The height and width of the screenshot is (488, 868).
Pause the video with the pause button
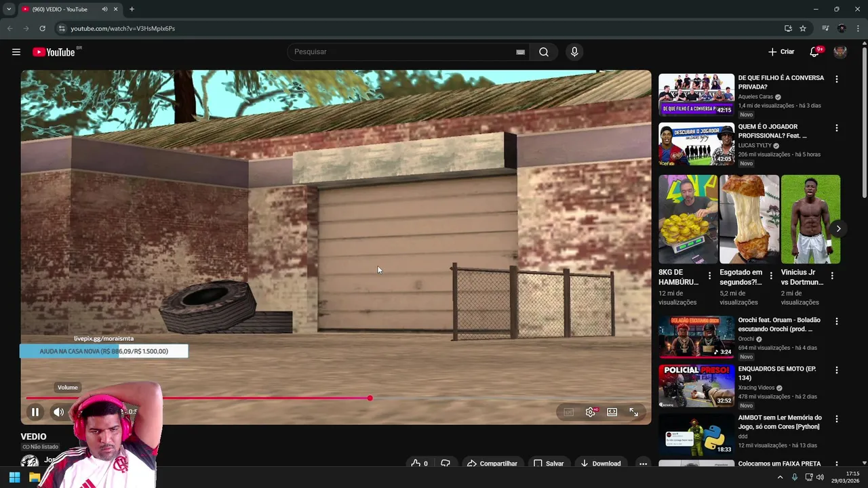[35, 412]
